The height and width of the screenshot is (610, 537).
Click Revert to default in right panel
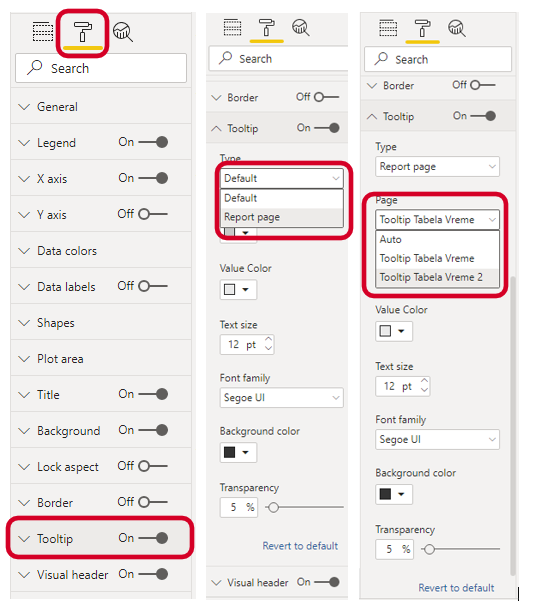456,587
